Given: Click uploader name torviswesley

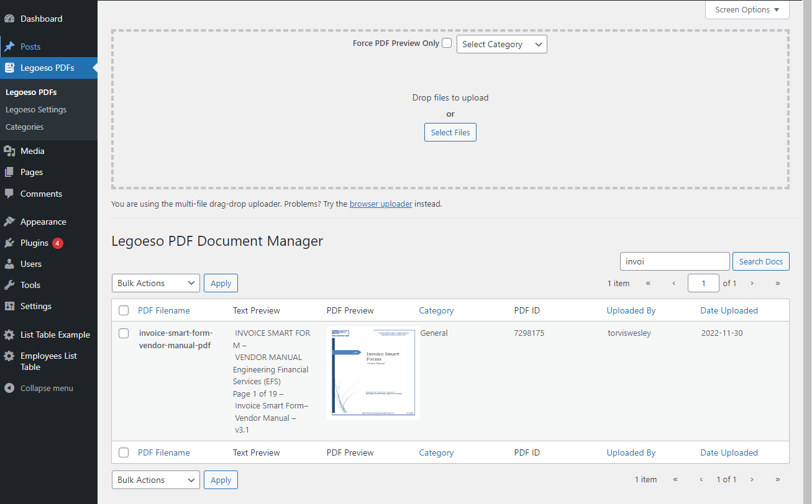Looking at the screenshot, I should (630, 333).
